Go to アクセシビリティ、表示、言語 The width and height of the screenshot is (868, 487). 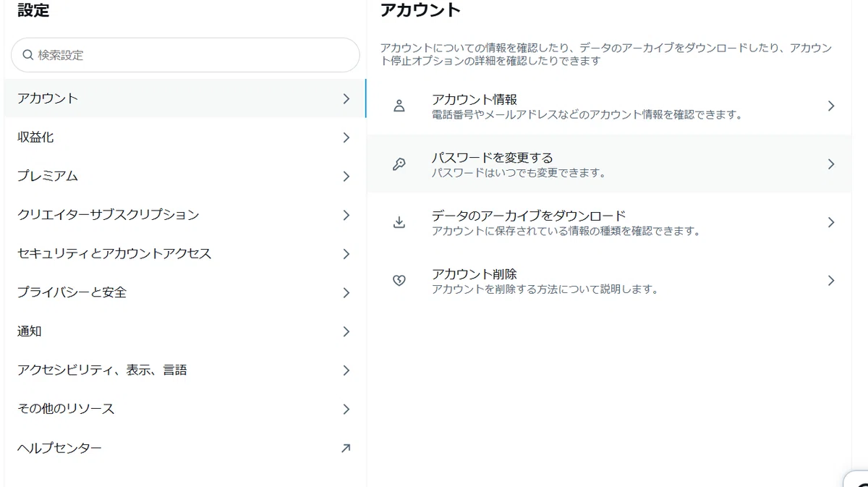click(x=185, y=370)
